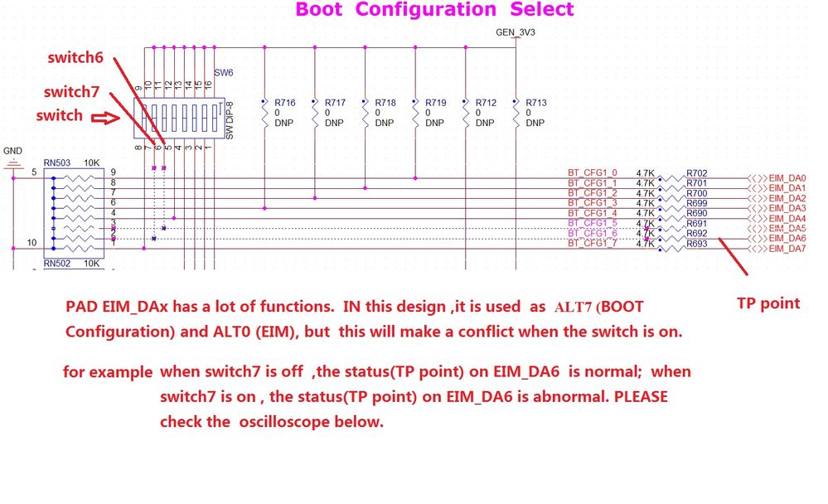Click the red switch7 annotation text
This screenshot has height=504, width=828.
pyautogui.click(x=72, y=91)
